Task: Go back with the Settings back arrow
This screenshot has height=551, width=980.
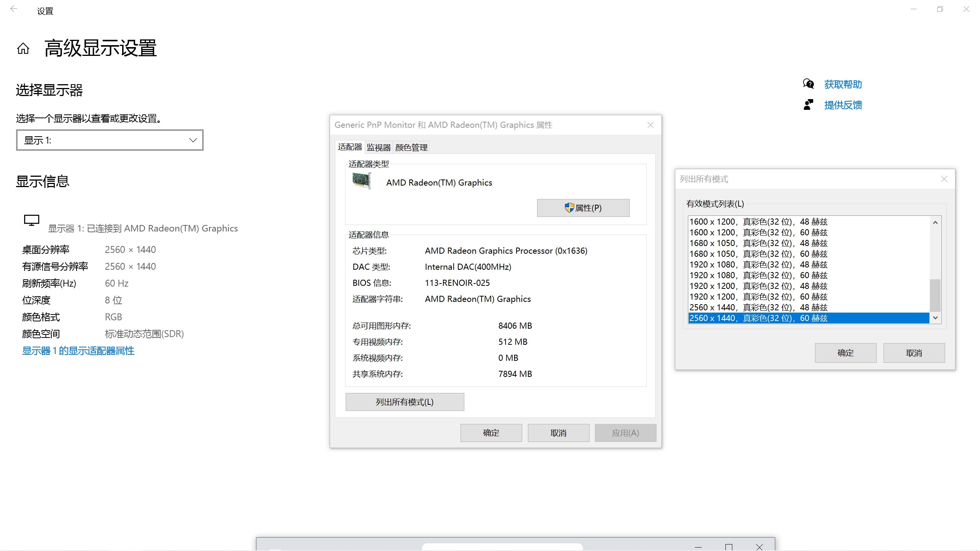Action: (14, 9)
